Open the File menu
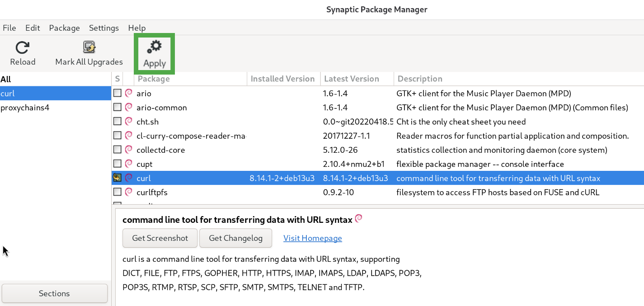 (x=9, y=28)
